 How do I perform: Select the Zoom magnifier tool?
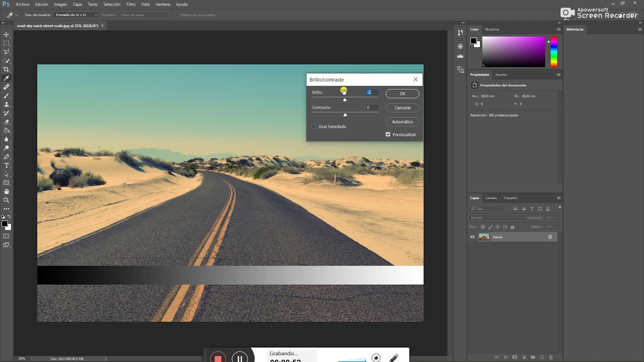click(7, 200)
